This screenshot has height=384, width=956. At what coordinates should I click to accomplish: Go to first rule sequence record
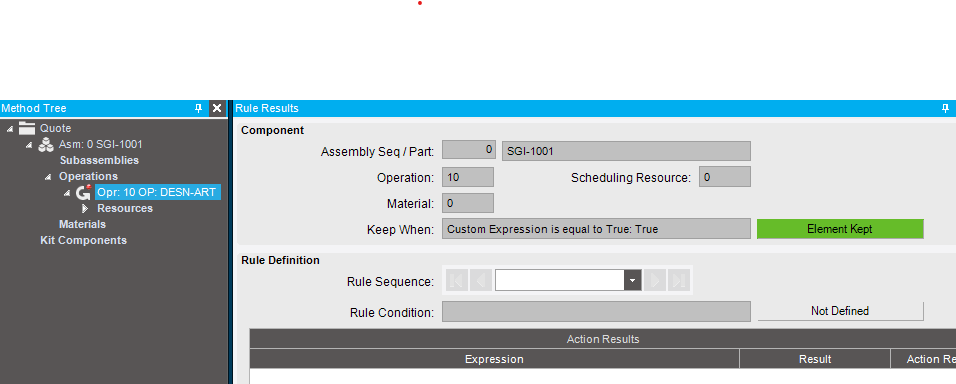[457, 280]
